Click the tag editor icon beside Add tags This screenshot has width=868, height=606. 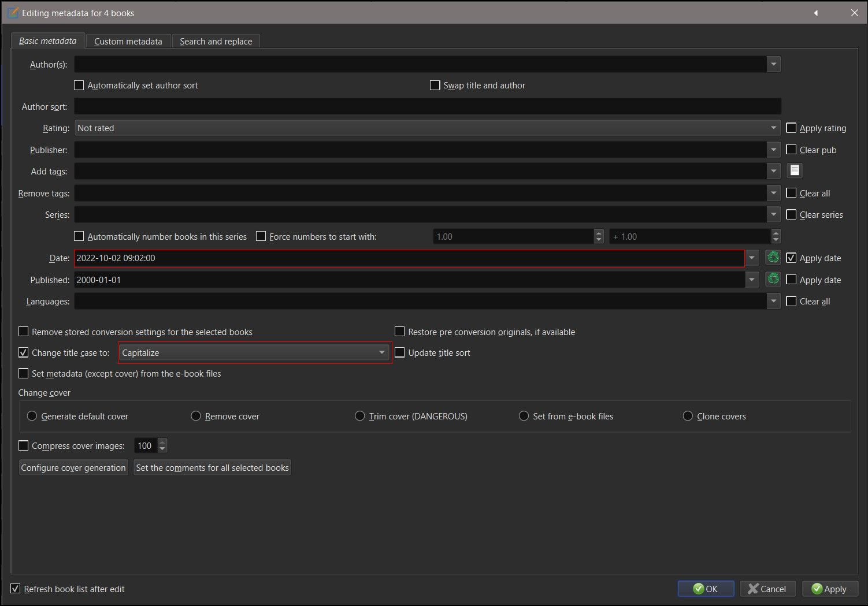tap(795, 170)
